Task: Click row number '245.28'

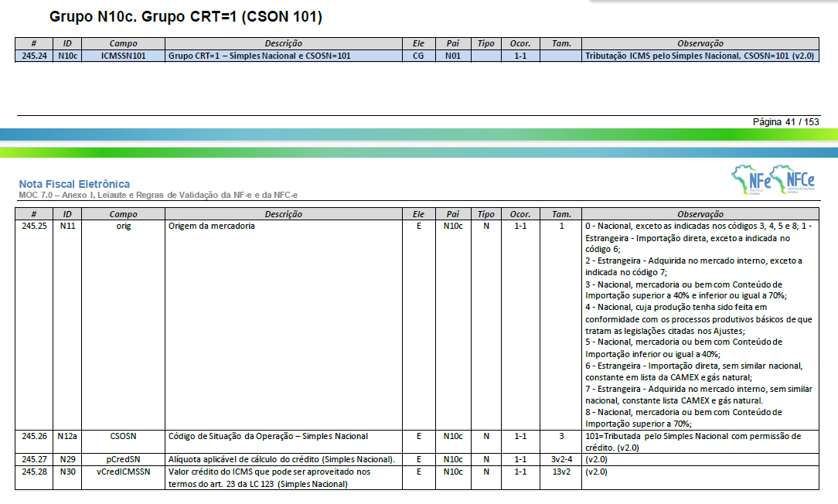Action: 34,472
